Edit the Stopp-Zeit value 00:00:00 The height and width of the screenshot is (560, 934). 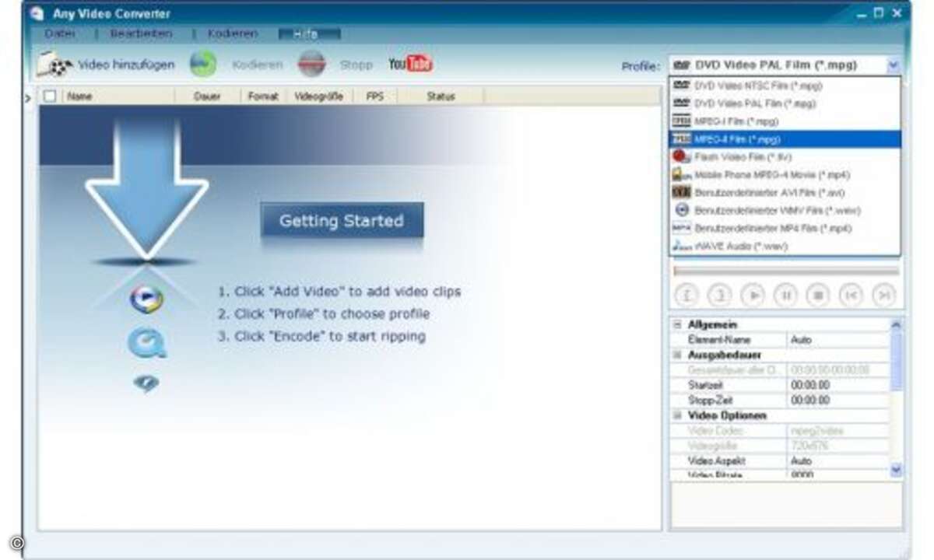(x=837, y=400)
